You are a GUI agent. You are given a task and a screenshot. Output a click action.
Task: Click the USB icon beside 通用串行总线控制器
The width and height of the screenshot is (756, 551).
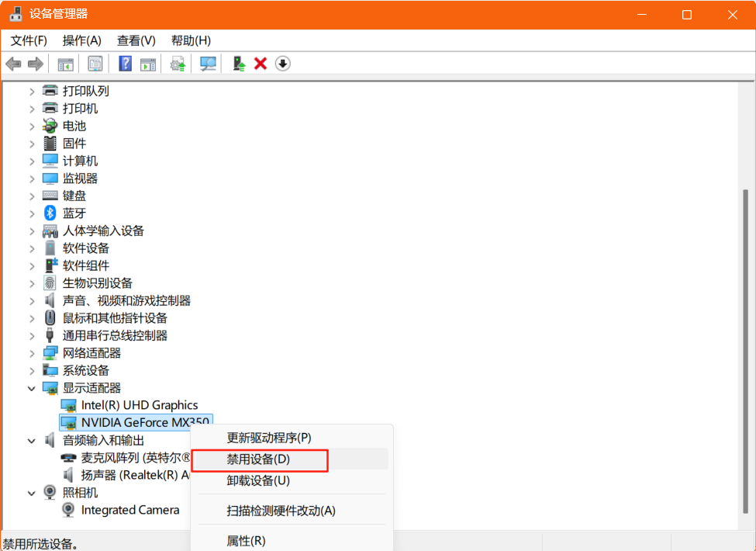(49, 335)
